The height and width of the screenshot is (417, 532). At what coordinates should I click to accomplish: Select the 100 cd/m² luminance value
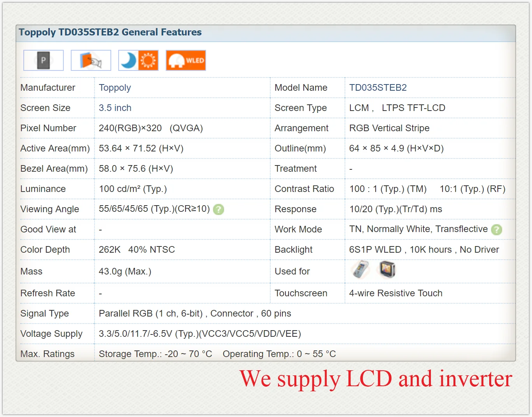[133, 189]
